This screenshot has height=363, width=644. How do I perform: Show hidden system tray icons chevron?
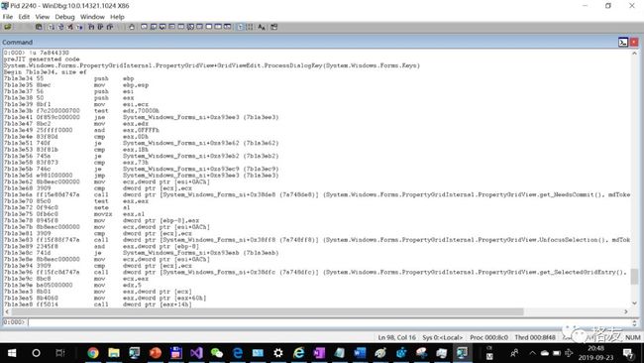click(x=532, y=353)
